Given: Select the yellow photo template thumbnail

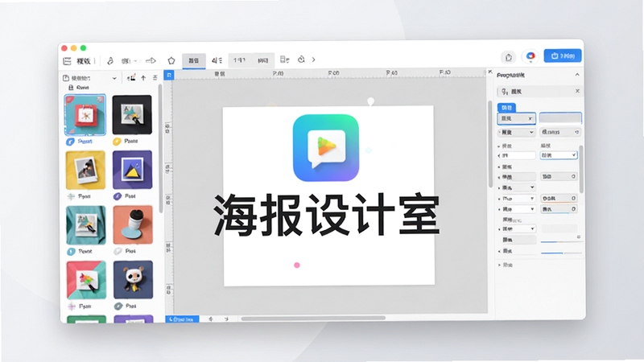Looking at the screenshot, I should pyautogui.click(x=85, y=170).
